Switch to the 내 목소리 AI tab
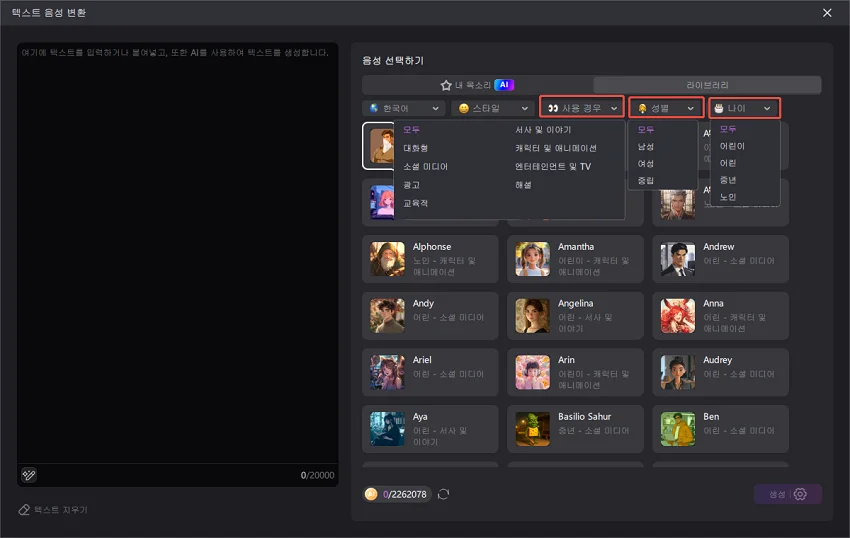Screen dimensions: 850x538 point(478,85)
